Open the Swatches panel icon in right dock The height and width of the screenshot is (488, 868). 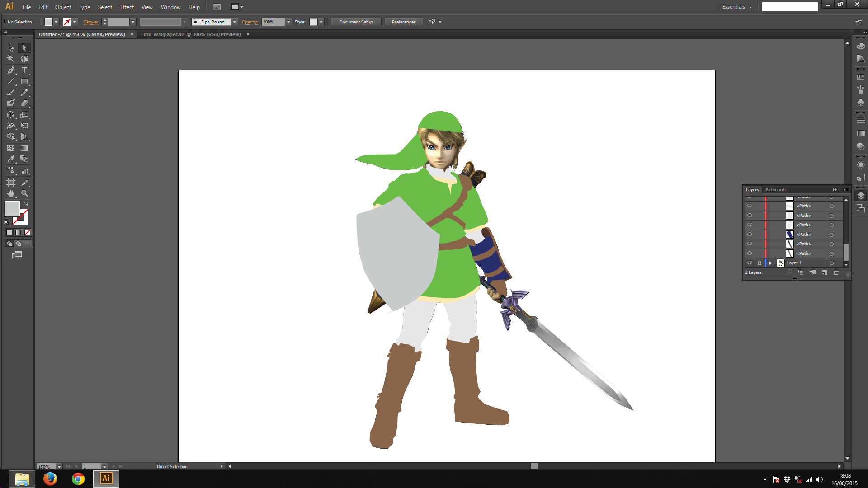coord(861,77)
